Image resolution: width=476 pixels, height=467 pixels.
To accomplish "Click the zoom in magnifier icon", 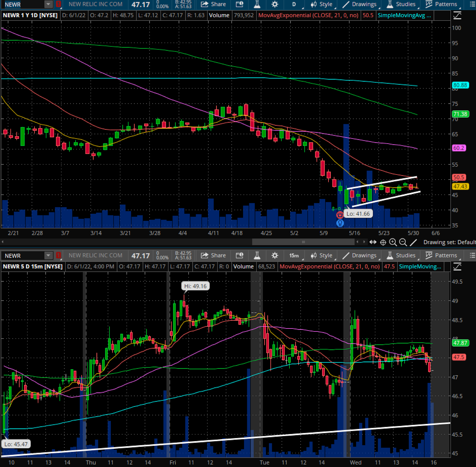I will [393, 242].
